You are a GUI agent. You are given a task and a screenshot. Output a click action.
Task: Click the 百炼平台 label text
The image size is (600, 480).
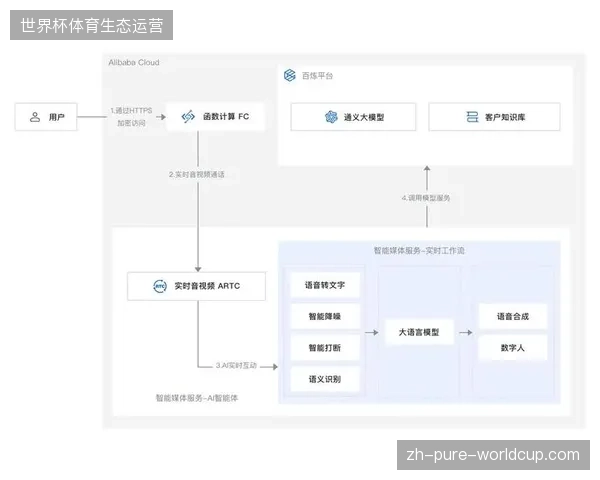coord(317,76)
